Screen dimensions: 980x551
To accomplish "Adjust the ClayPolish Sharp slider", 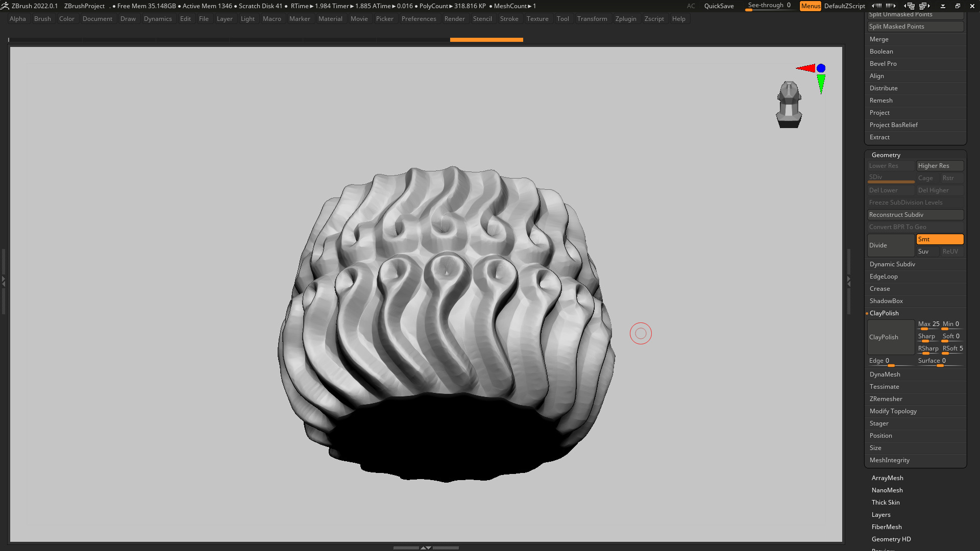I will [x=928, y=337].
